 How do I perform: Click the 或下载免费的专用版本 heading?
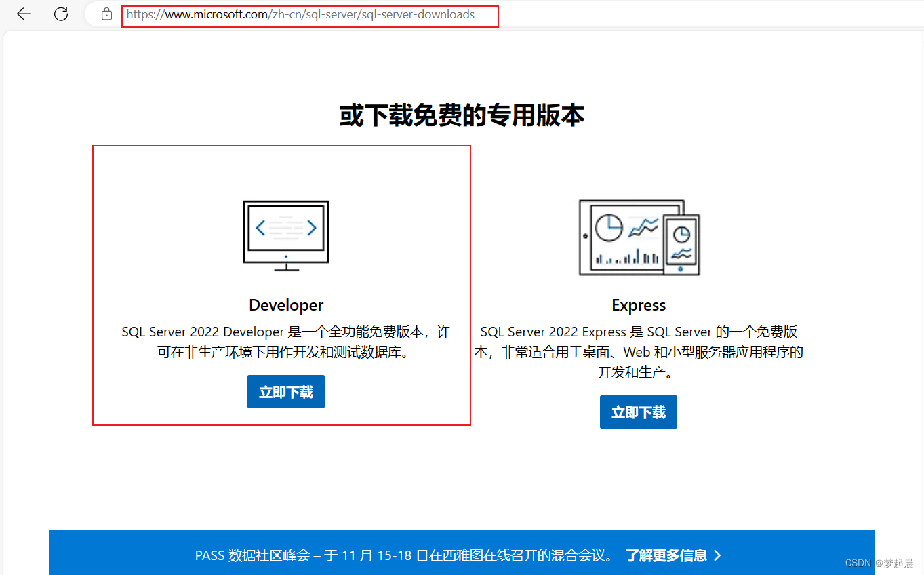462,115
